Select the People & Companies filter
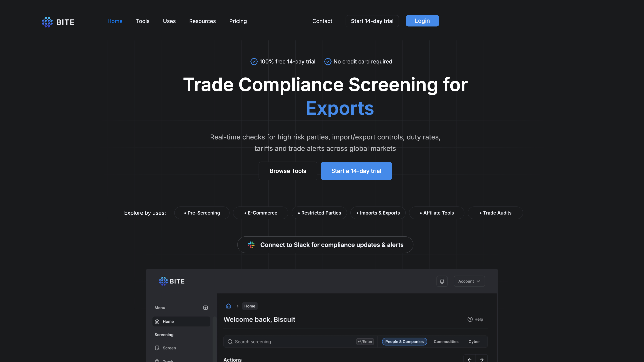This screenshot has width=644, height=362. 404,341
